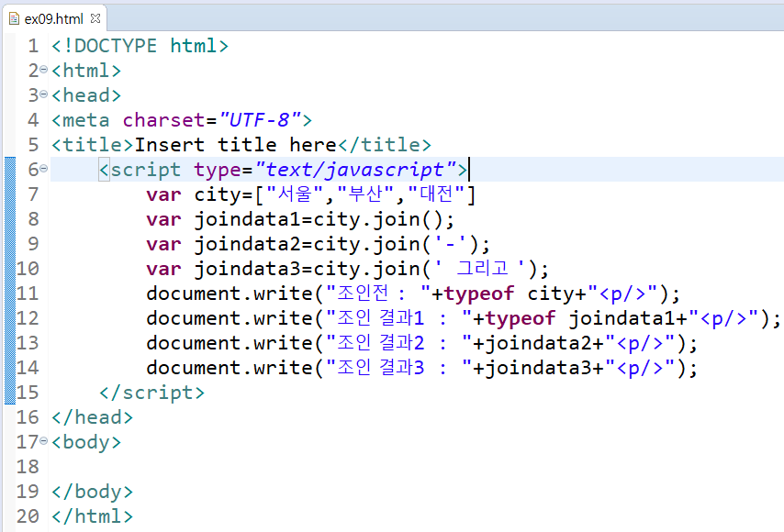Image resolution: width=784 pixels, height=532 pixels.
Task: Click the "UTF-8" charset value
Action: (x=260, y=120)
